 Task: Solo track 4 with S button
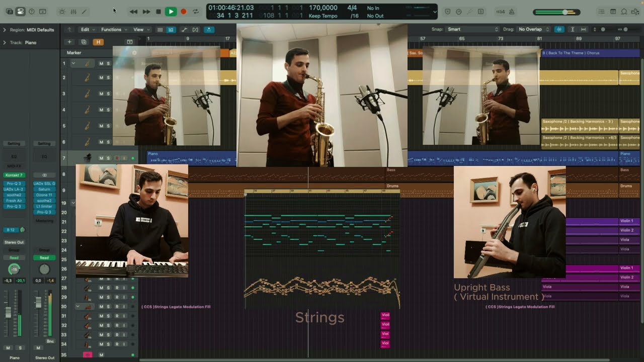tap(108, 110)
